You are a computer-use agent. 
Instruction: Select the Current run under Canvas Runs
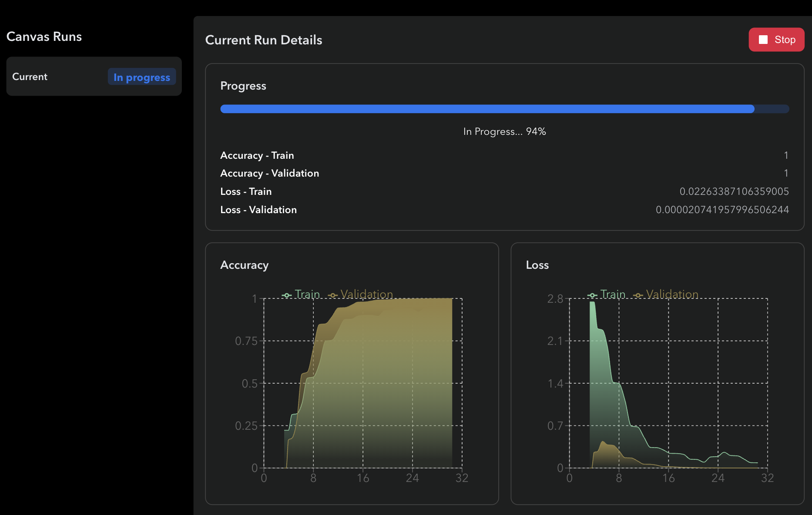coord(94,77)
